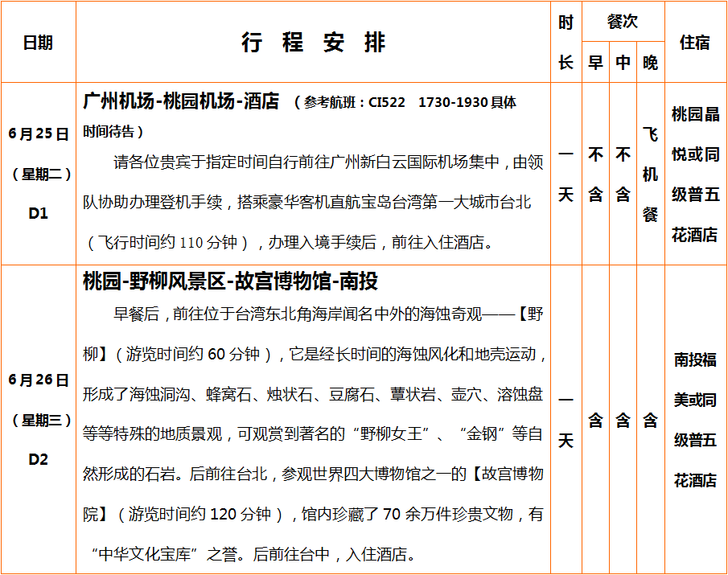This screenshot has height=575, width=728.
Task: Select the 桃园晶悦 hotel cell
Action: pyautogui.click(x=695, y=174)
